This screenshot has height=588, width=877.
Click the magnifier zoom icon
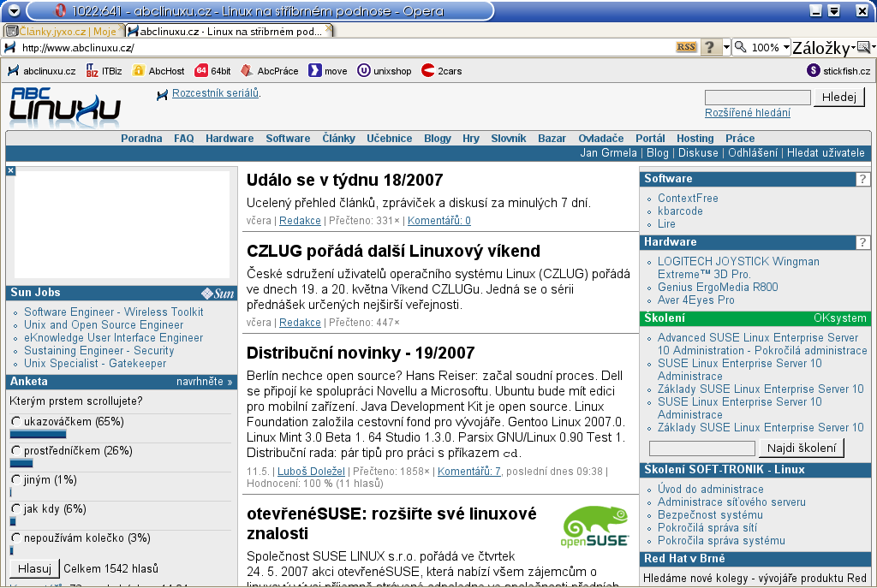740,47
